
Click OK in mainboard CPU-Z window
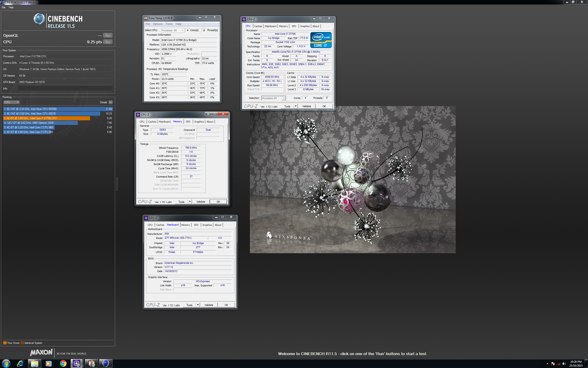tap(226, 305)
